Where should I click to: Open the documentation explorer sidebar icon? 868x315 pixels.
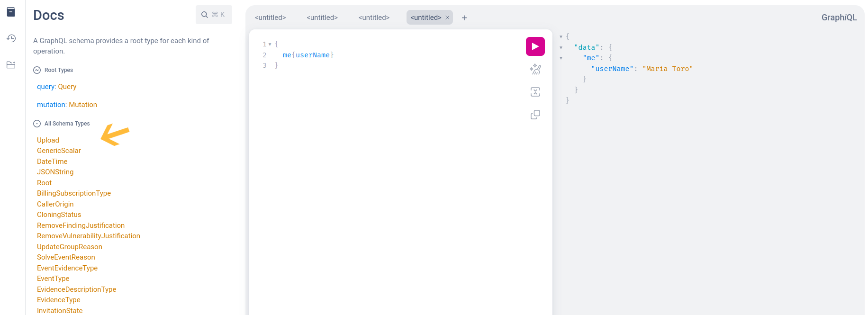11,12
